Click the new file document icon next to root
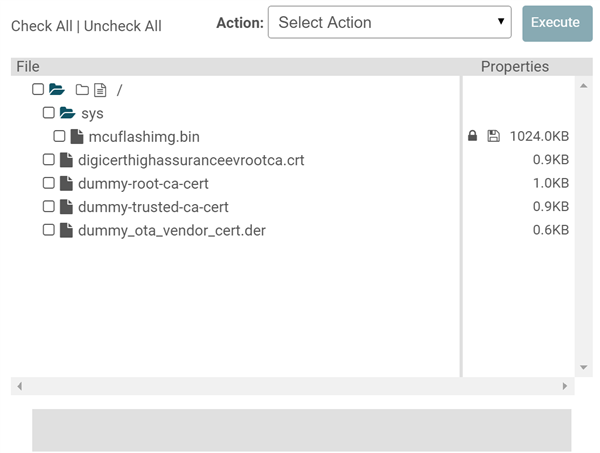 tap(100, 90)
